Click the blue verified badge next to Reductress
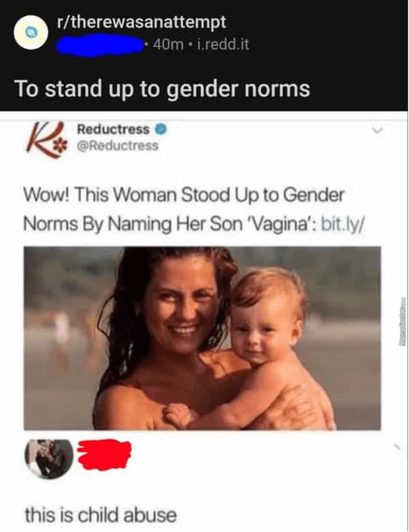The image size is (409, 532). (x=162, y=130)
